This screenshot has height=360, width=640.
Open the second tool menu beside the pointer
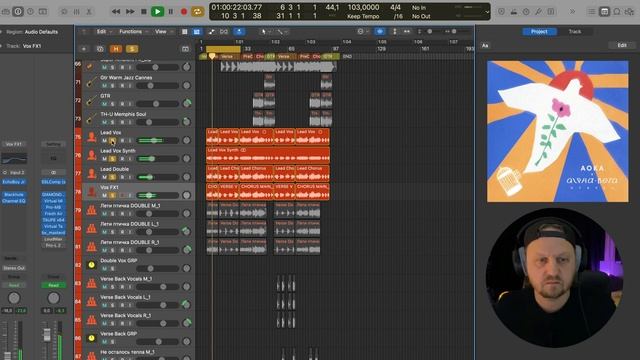pyautogui.click(x=281, y=31)
